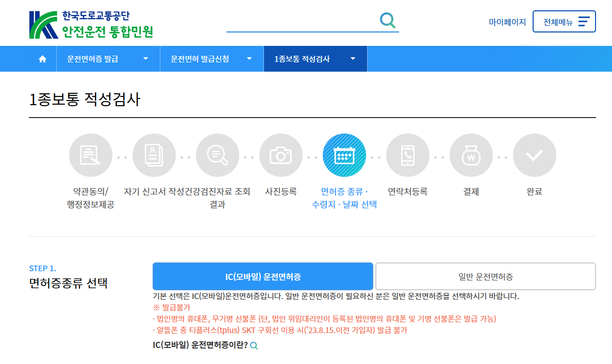
Task: Switch to the 일반 운전면허증 option
Action: 486,276
